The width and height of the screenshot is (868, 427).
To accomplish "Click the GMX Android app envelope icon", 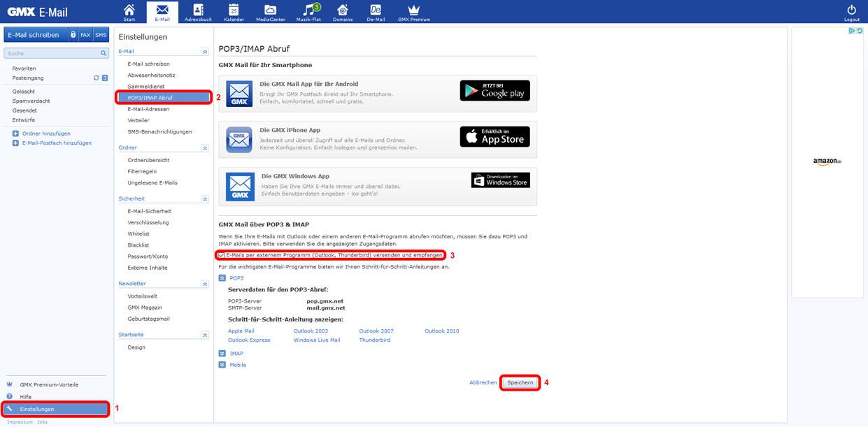I will tap(239, 94).
